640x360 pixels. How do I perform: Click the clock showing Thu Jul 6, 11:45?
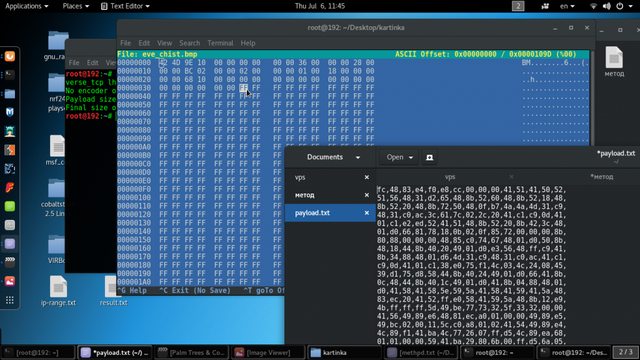320,6
